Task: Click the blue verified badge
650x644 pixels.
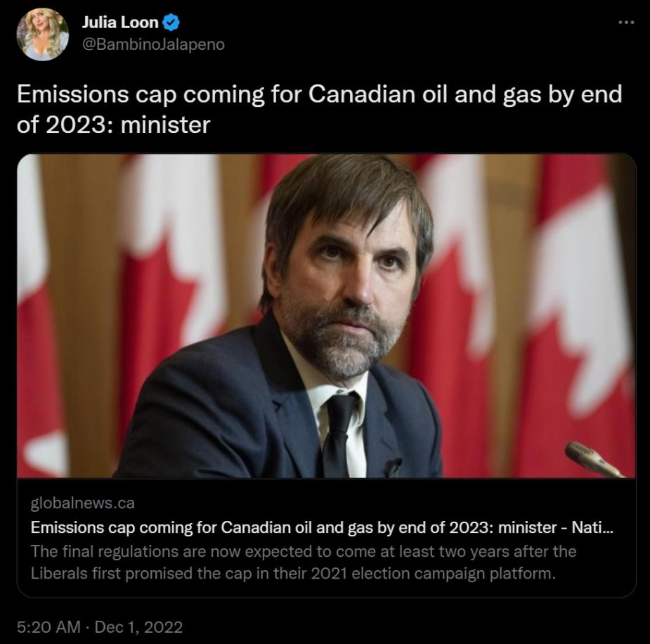Action: point(171,22)
